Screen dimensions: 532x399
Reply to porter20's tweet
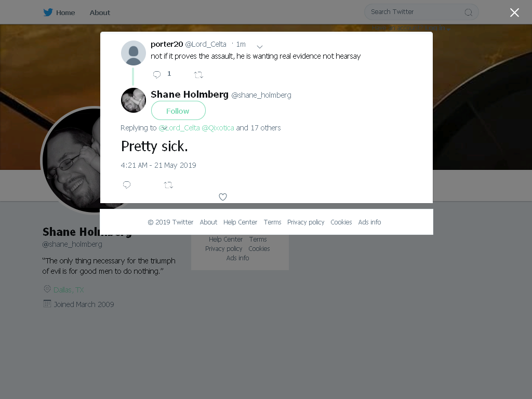[x=157, y=74]
